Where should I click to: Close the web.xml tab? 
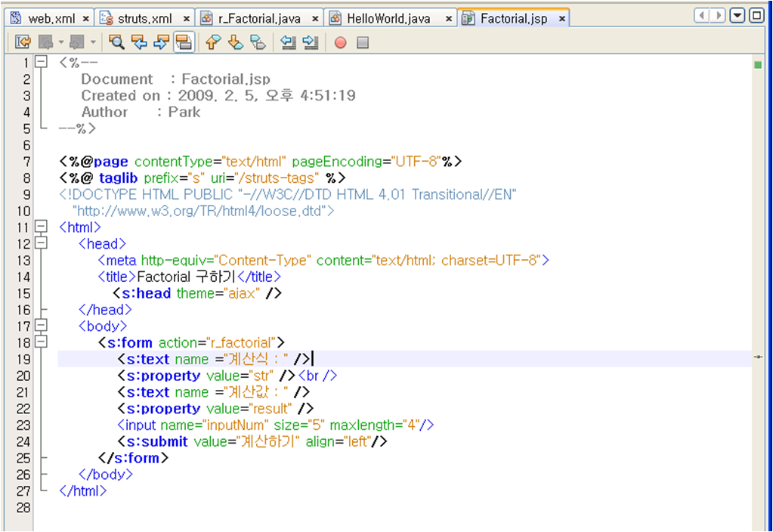(86, 19)
